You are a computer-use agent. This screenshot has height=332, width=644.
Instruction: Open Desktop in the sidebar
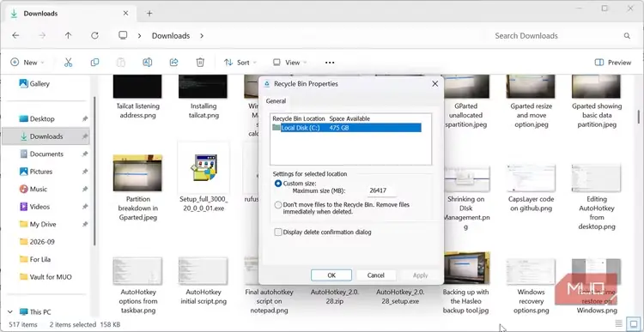click(x=46, y=118)
